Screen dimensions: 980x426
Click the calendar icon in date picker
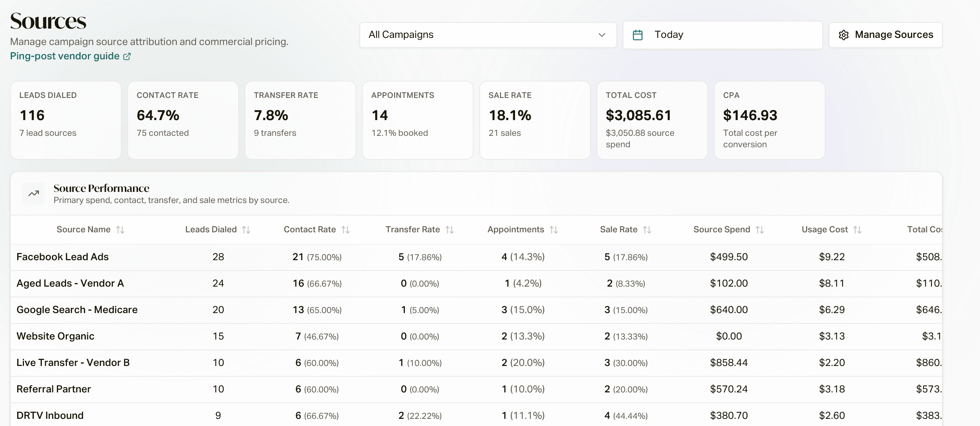click(x=638, y=35)
